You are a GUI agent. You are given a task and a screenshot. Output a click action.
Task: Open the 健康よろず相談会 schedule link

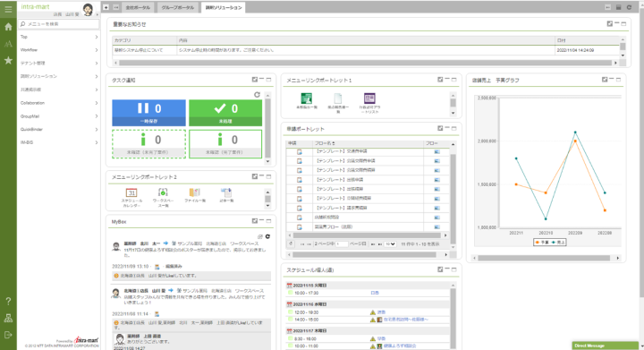pos(400,346)
